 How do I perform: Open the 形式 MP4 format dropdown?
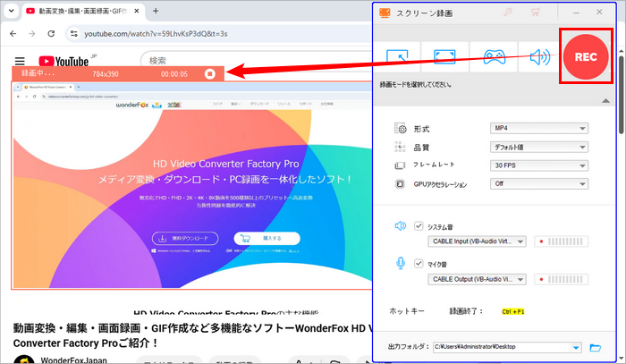pyautogui.click(x=539, y=128)
